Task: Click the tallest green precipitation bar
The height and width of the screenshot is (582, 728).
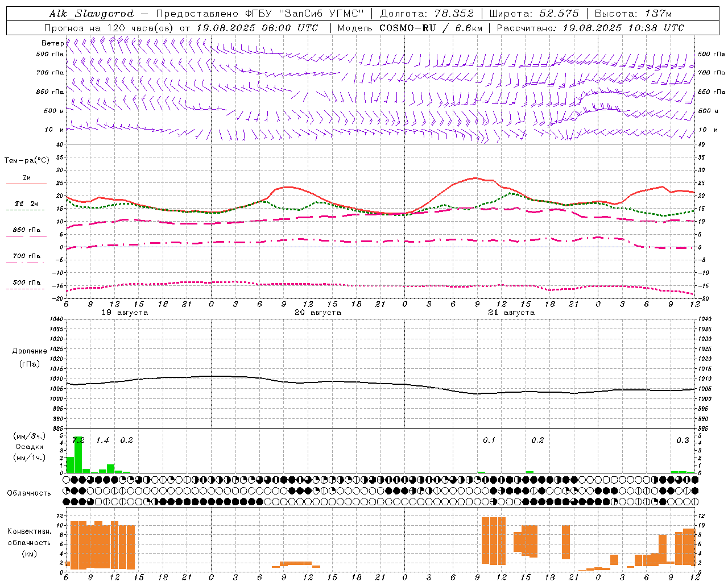Action: click(x=78, y=455)
